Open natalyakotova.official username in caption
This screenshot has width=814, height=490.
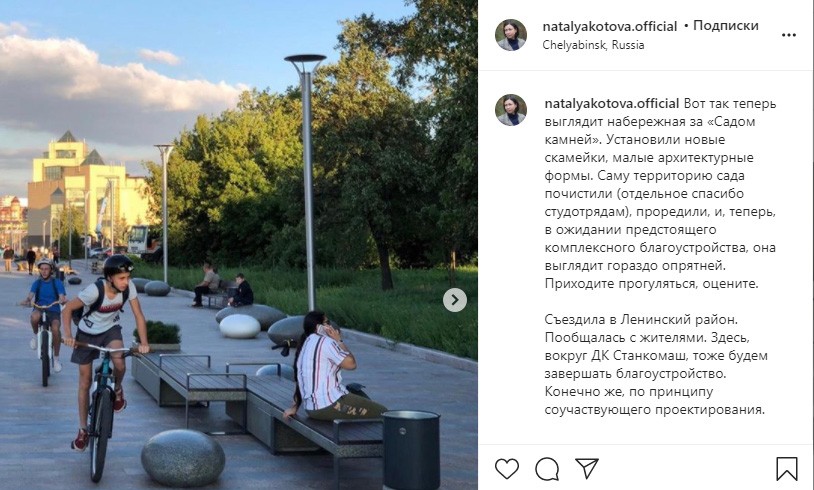[612, 103]
